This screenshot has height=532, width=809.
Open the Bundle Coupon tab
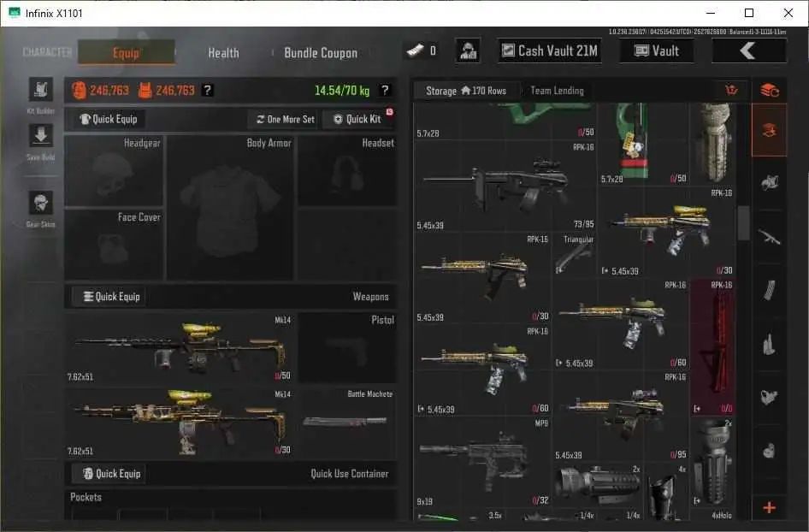click(321, 53)
